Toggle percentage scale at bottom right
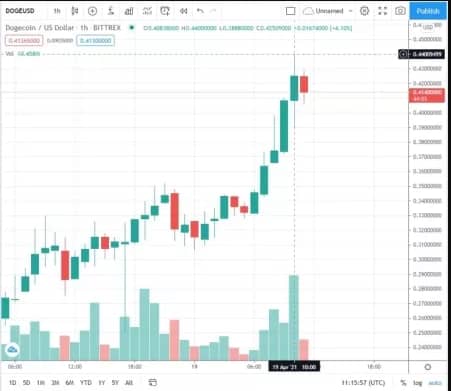 tap(403, 383)
